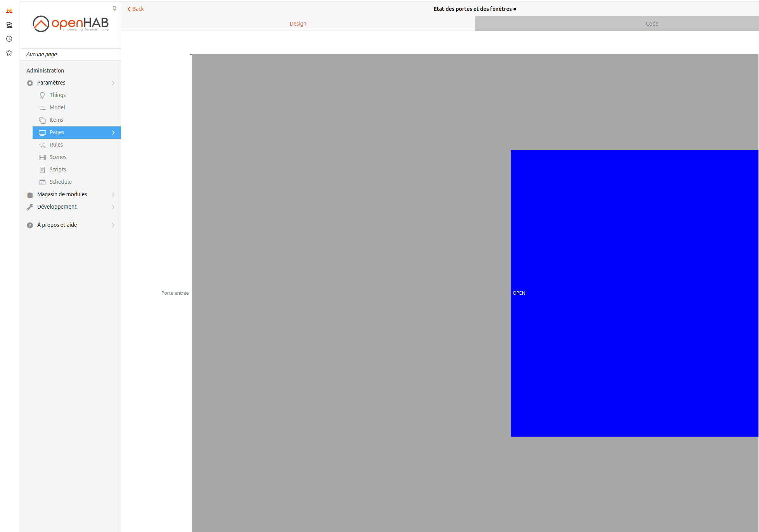The image size is (759, 532).
Task: Select the Model list icon
Action: (x=42, y=108)
